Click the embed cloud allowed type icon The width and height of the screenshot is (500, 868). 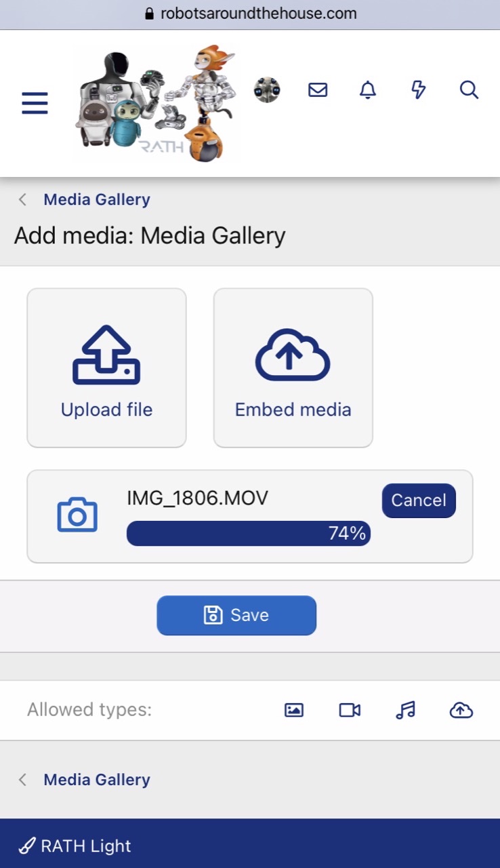pyautogui.click(x=461, y=710)
